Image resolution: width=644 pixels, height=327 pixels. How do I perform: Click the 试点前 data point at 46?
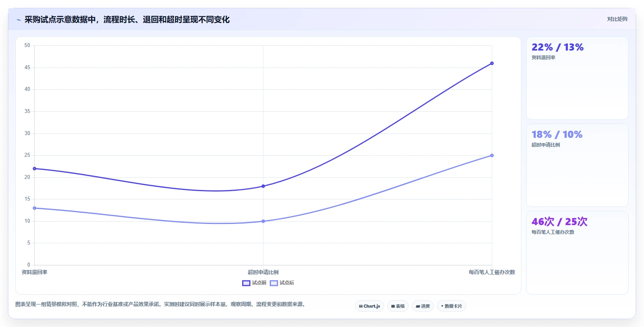coord(492,63)
